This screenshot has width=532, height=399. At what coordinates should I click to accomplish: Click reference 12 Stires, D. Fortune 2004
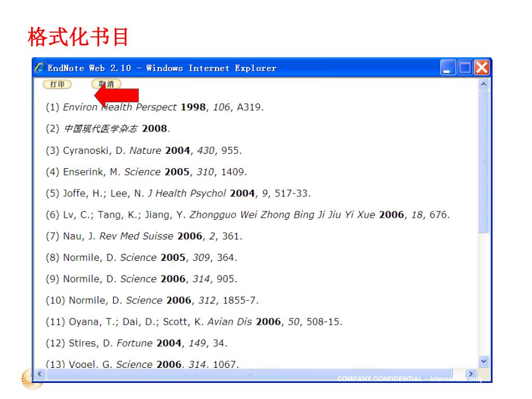137,343
